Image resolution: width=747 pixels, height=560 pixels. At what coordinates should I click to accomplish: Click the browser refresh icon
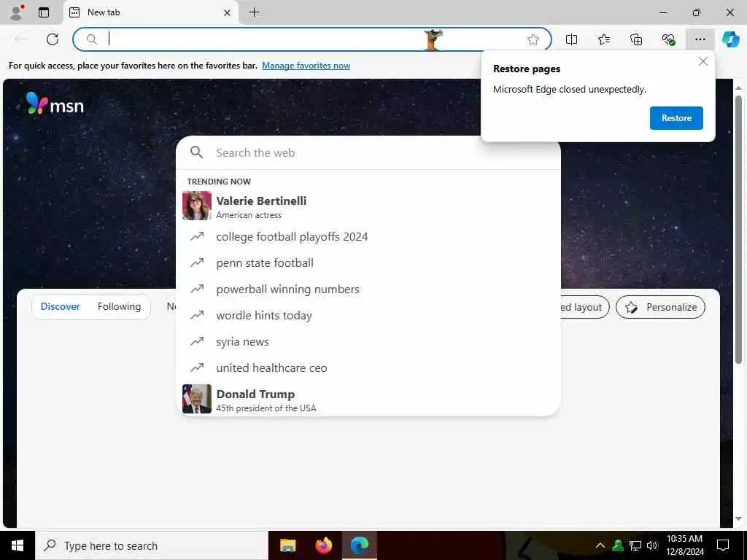click(53, 39)
